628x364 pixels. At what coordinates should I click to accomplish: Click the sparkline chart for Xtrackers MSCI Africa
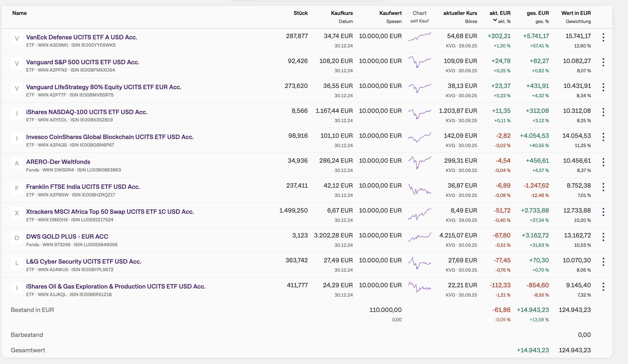pos(420,214)
